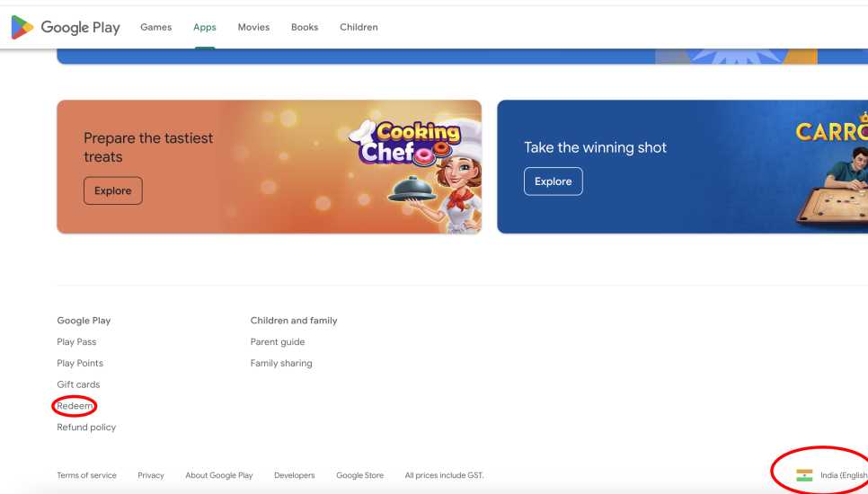Open the Parent guide link
The height and width of the screenshot is (494, 868).
tap(278, 342)
